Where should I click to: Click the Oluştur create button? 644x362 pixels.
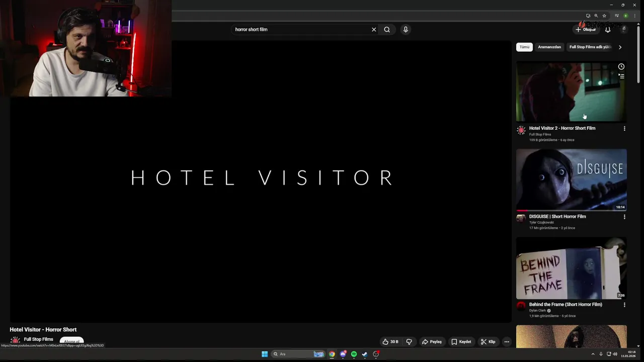tap(586, 30)
